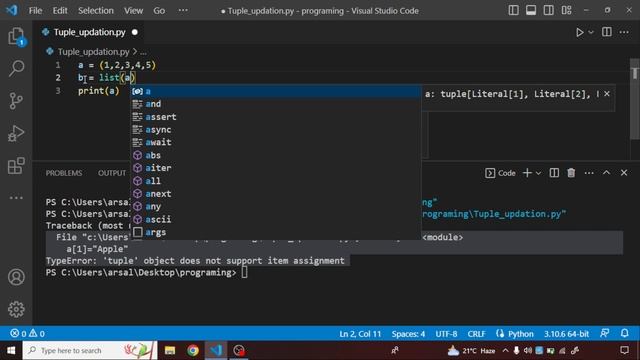Close the terminal panel
This screenshot has height=360, width=640.
point(624,173)
